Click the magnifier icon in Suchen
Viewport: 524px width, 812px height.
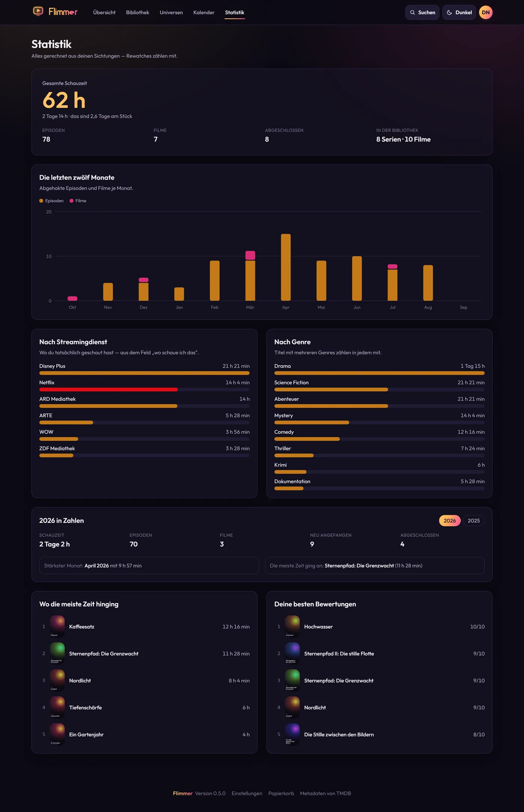pyautogui.click(x=412, y=12)
